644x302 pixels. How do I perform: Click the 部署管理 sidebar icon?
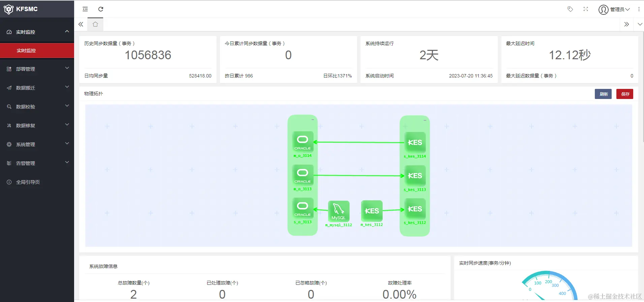[9, 69]
